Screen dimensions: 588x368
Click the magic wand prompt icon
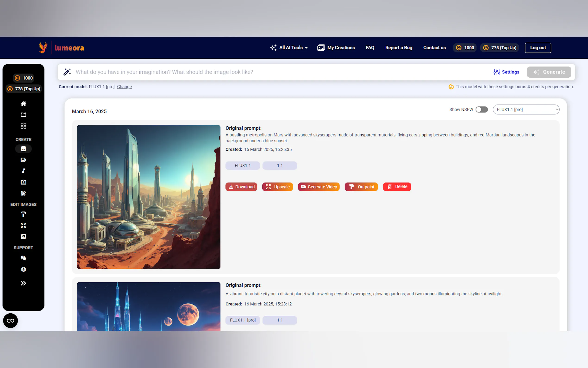67,72
